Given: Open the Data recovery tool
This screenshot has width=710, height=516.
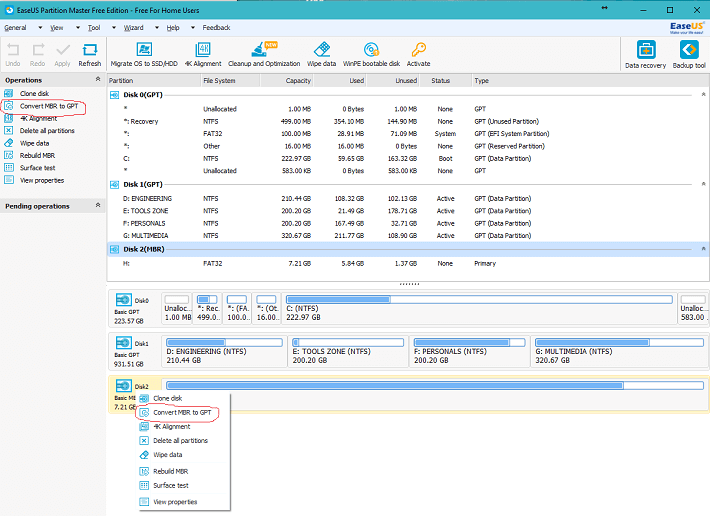Looking at the screenshot, I should tap(645, 55).
